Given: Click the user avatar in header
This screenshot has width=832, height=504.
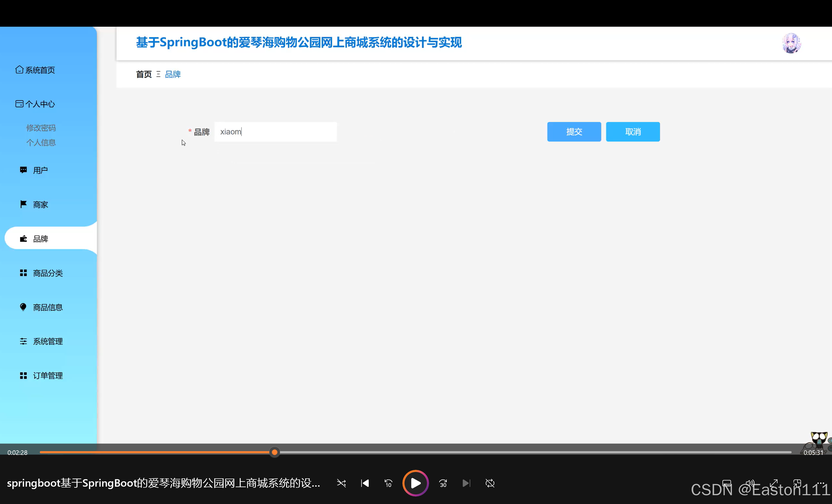Looking at the screenshot, I should pos(791,43).
